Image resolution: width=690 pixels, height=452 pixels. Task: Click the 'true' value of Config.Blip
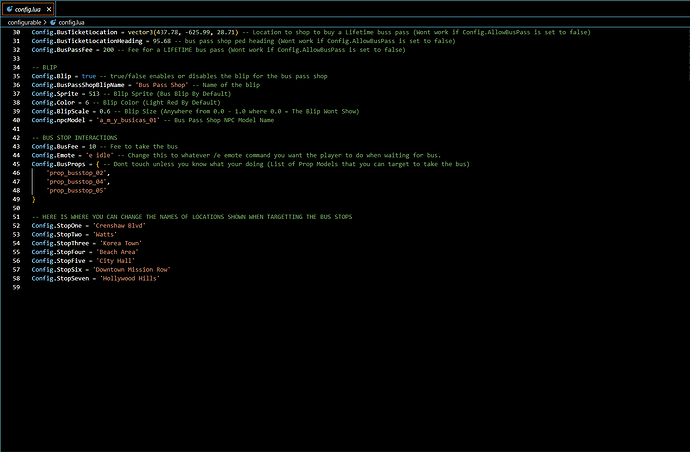tap(88, 76)
